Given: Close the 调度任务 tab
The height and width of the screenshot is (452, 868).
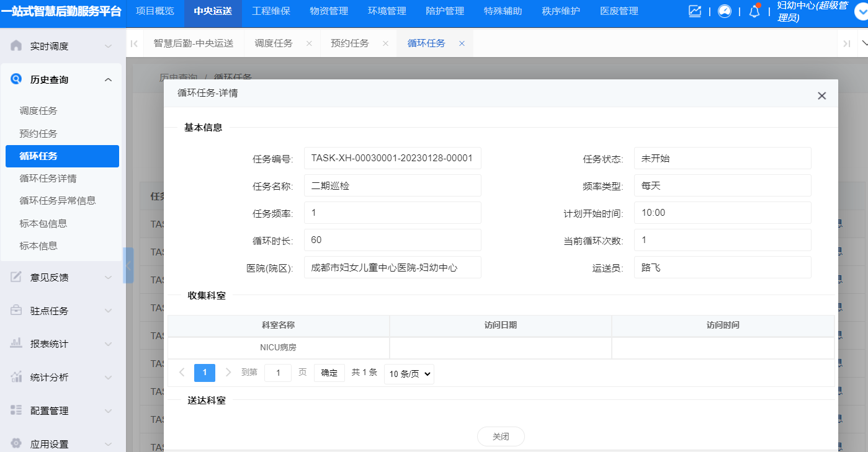Looking at the screenshot, I should coord(309,43).
